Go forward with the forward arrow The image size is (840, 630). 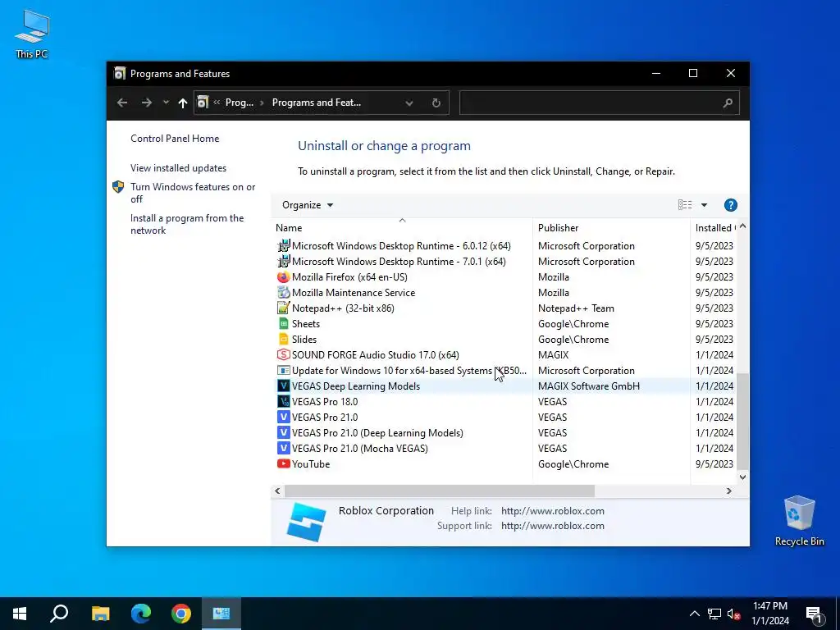tap(146, 103)
